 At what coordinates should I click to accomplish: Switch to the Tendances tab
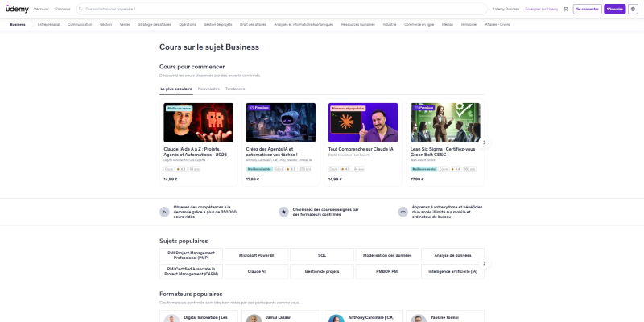(x=235, y=89)
